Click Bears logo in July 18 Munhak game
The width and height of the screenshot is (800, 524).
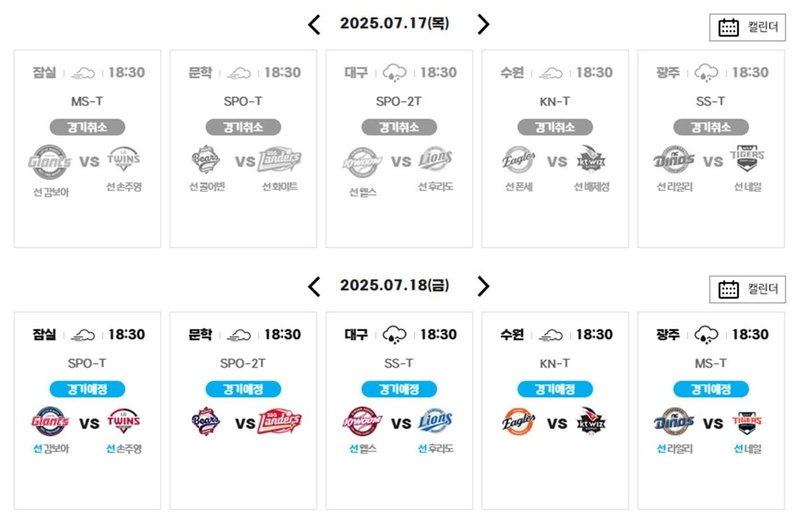pos(206,421)
